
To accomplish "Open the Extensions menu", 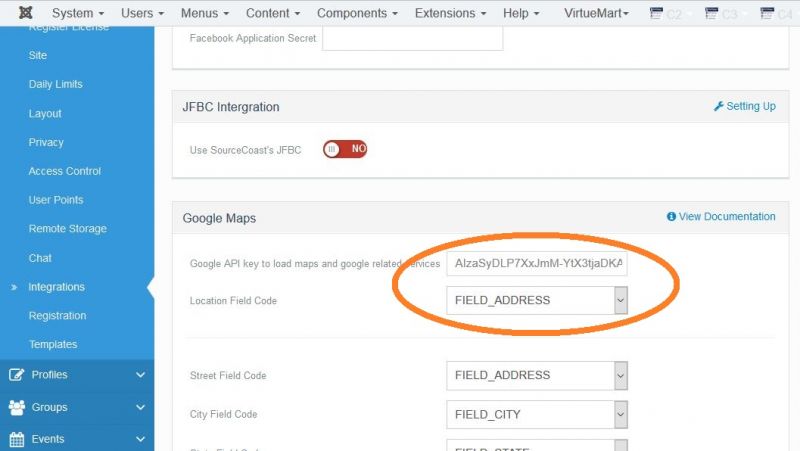I will (x=451, y=13).
